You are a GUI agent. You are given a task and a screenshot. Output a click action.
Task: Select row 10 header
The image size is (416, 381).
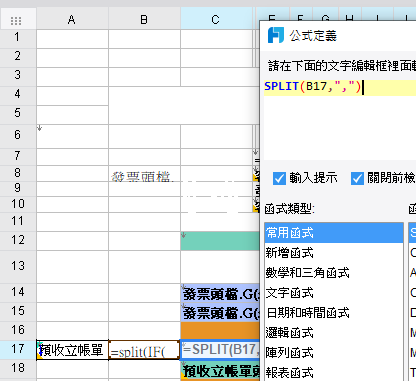pos(18,204)
